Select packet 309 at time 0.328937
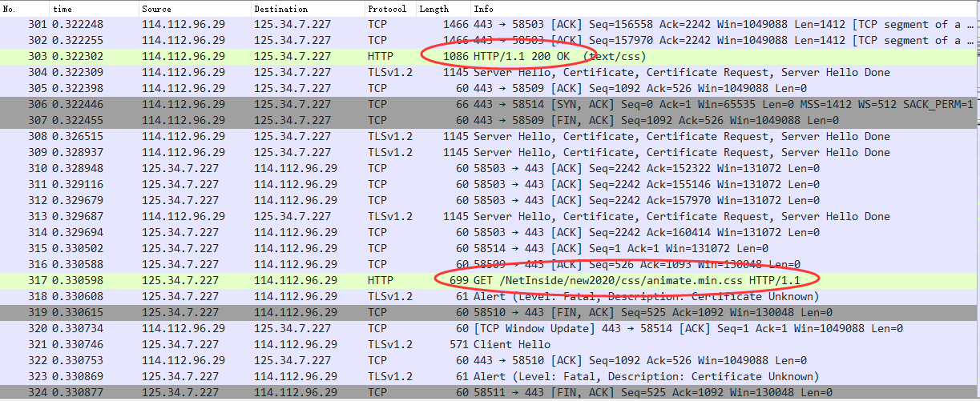The image size is (980, 401). click(x=490, y=152)
